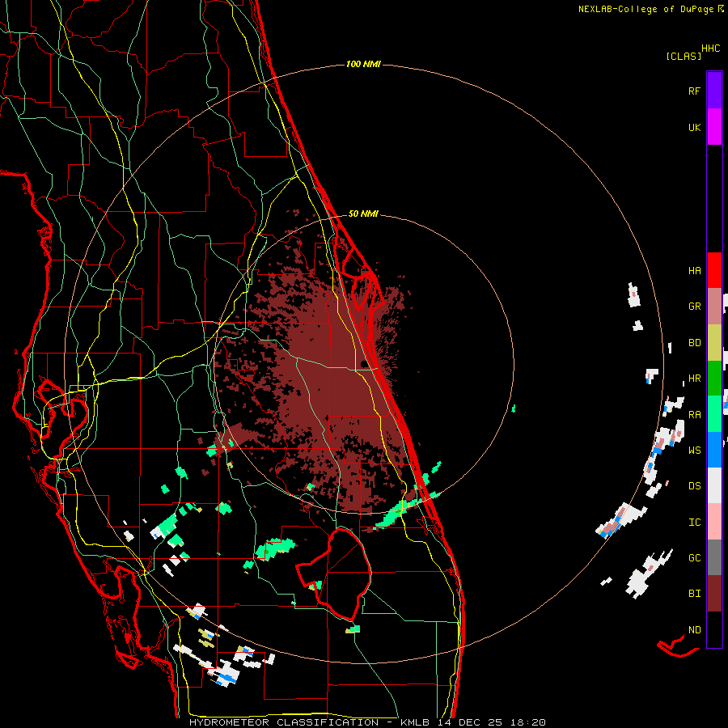Click the GR legend label
Viewport: 728px width, 728px height.
click(x=694, y=307)
